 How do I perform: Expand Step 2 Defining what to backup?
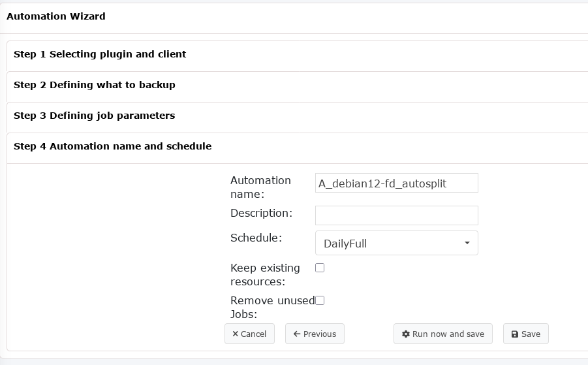[95, 85]
